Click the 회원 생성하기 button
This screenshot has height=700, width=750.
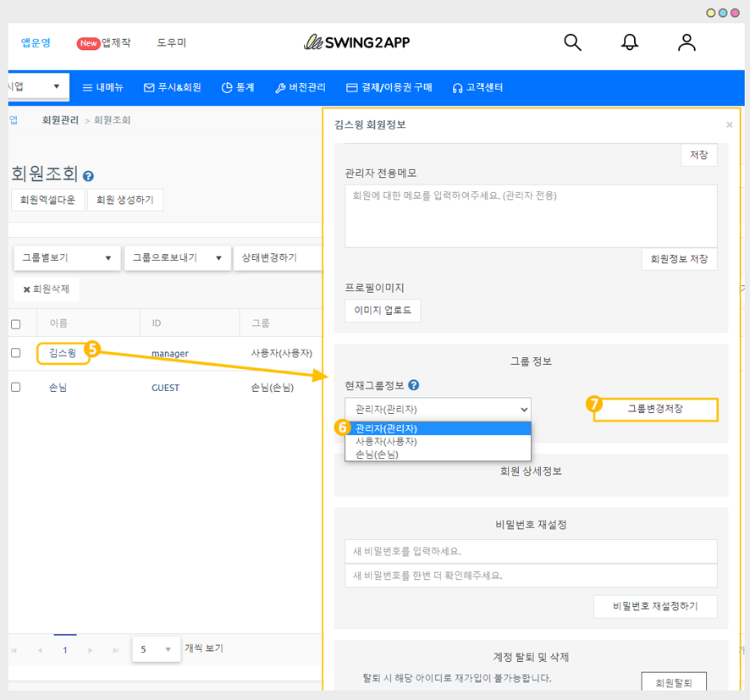124,200
